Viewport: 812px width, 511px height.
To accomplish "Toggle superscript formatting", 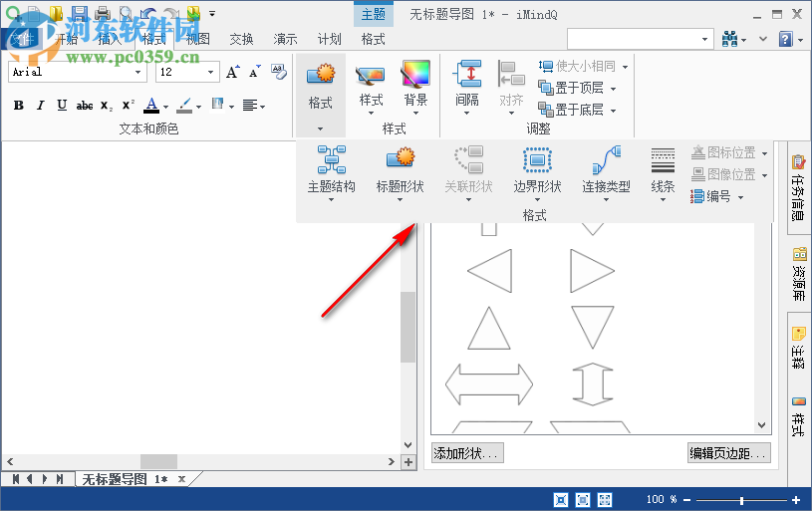I will point(128,106).
